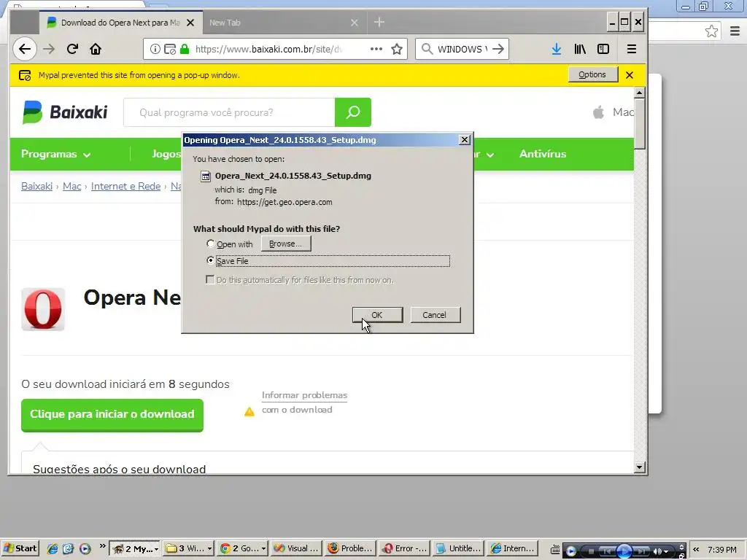Click Cancel in the download dialog
Viewport: 747px width, 560px height.
point(435,315)
